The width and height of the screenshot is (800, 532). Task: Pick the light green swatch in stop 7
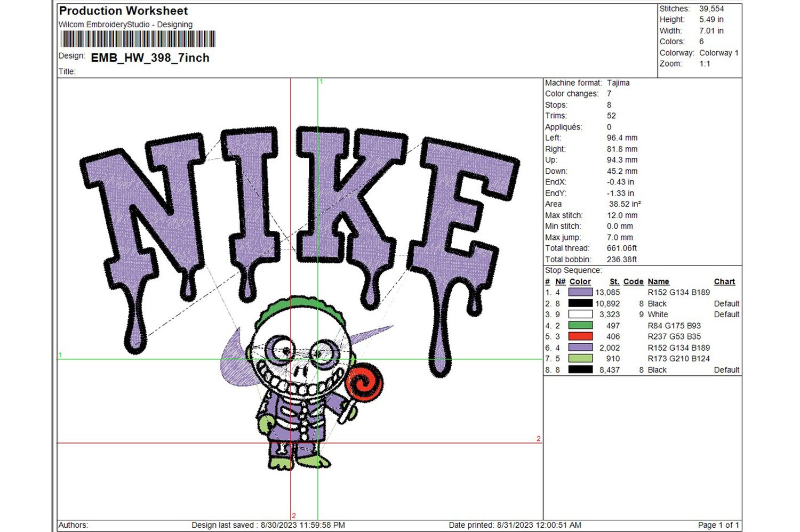[580, 359]
